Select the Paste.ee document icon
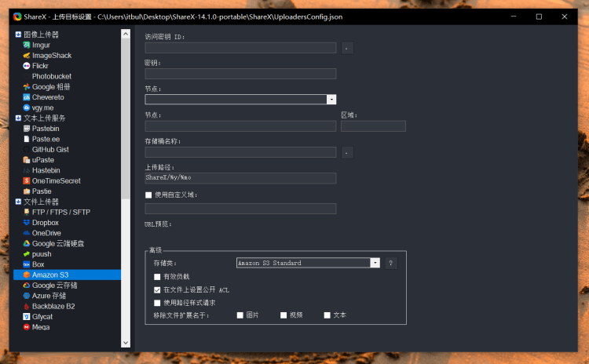 26,139
